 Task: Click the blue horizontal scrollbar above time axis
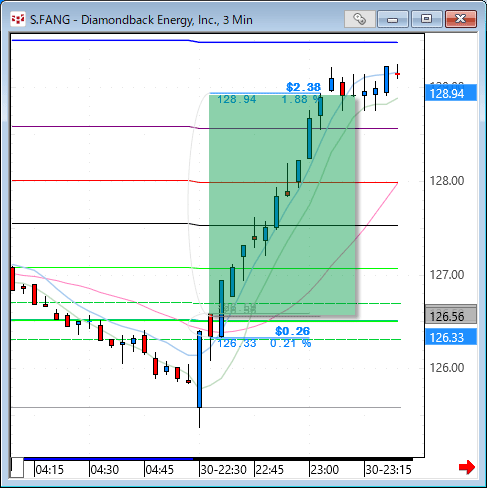[108, 459]
